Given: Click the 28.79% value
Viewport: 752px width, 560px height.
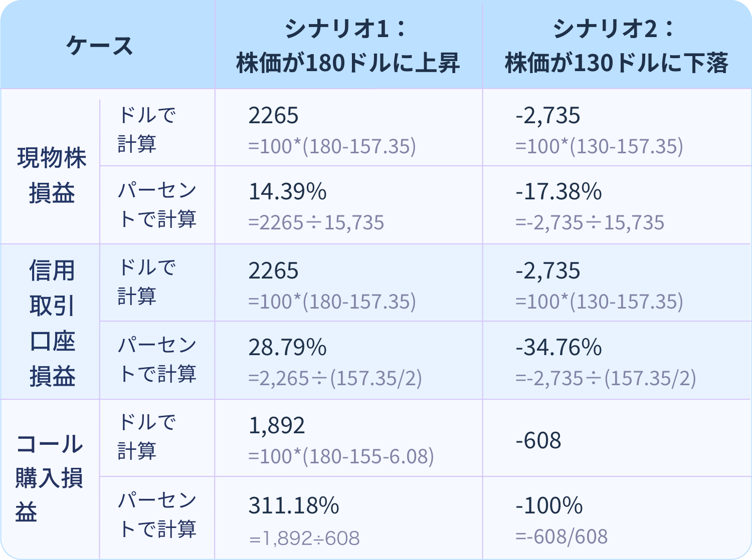Looking at the screenshot, I should pos(288,348).
